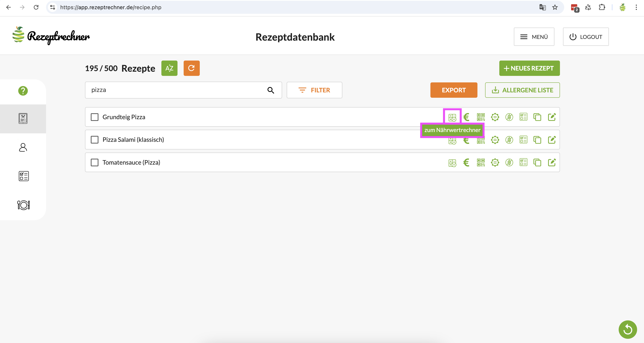Click the LOGOUT button
The image size is (644, 343).
point(586,37)
